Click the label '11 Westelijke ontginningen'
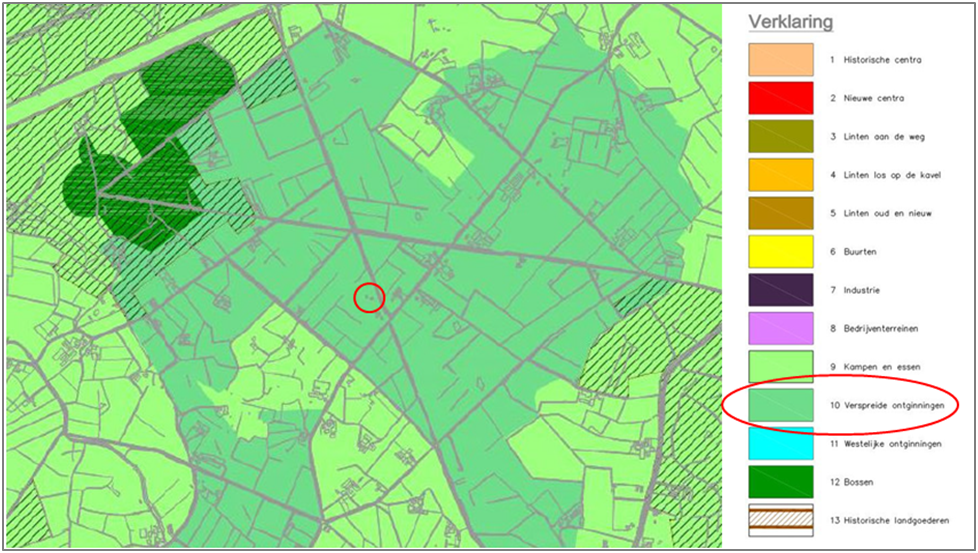 (886, 444)
